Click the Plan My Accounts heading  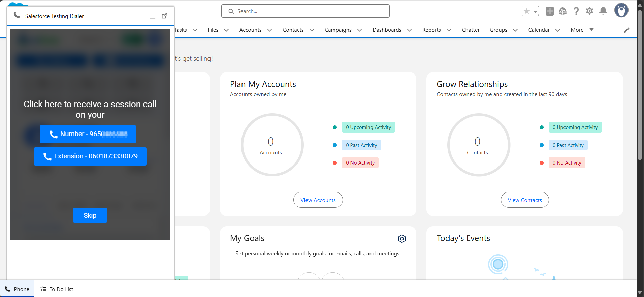pos(263,84)
